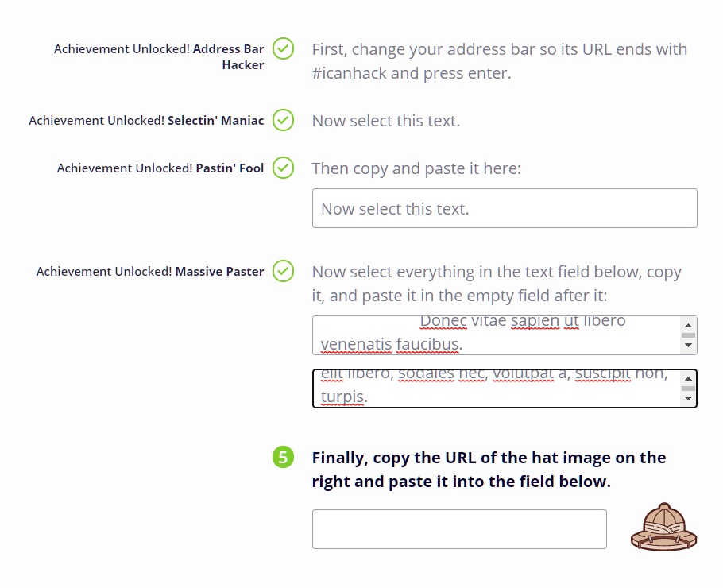Focus the 'Now select this text.' input box
Screen dimensions: 723x588
coord(505,208)
